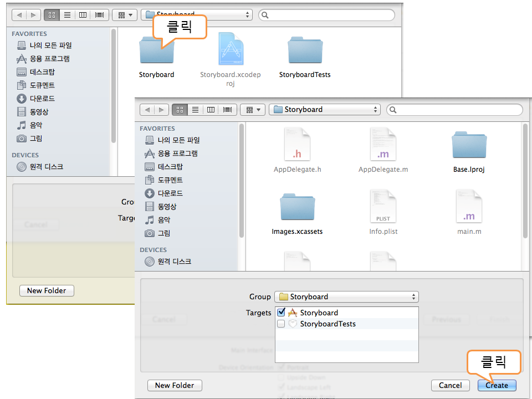
Task: Select 다운로드 in front dialog sidebar
Action: coord(170,193)
